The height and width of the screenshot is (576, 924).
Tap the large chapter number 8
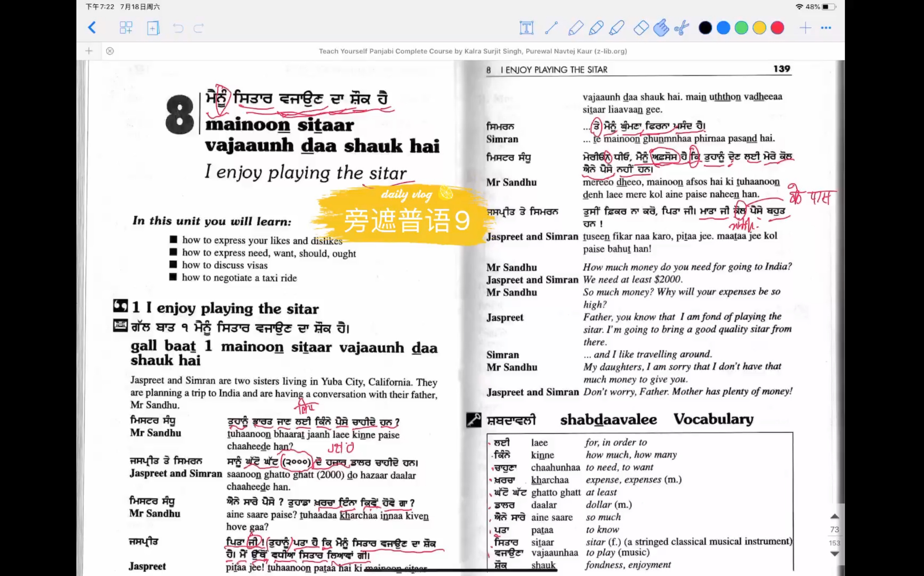[x=179, y=114]
